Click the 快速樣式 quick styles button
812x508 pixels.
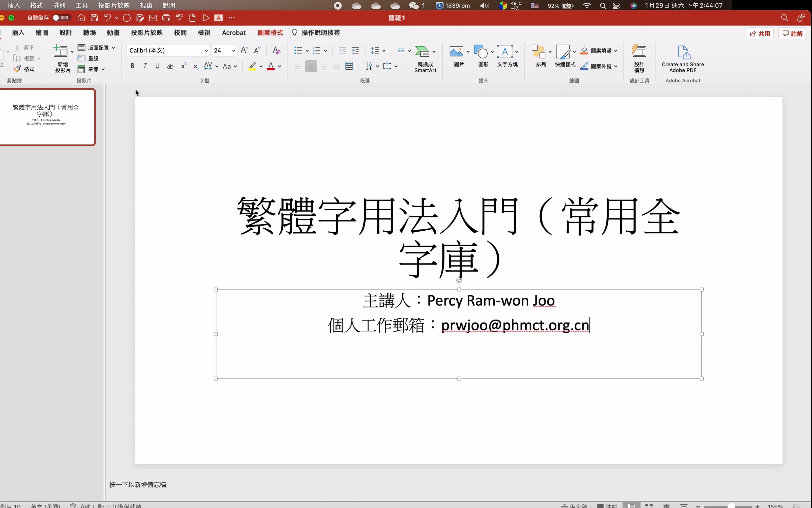(565, 56)
